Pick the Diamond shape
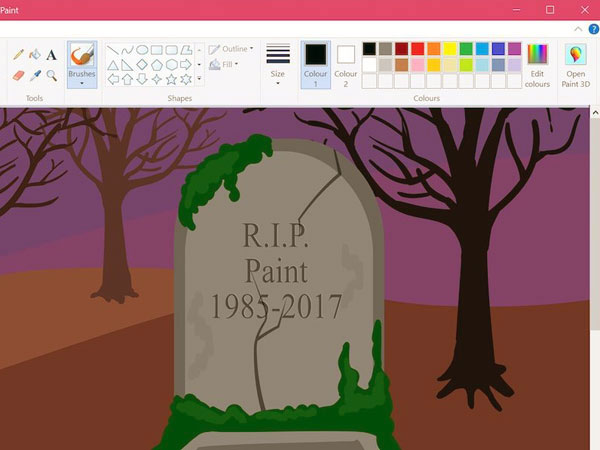Image resolution: width=600 pixels, height=450 pixels. coord(142,65)
